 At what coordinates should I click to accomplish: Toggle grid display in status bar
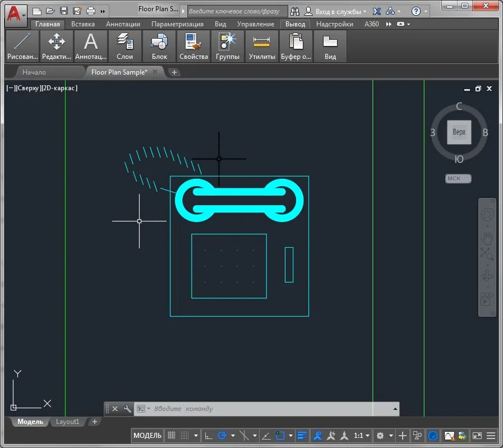pos(172,436)
